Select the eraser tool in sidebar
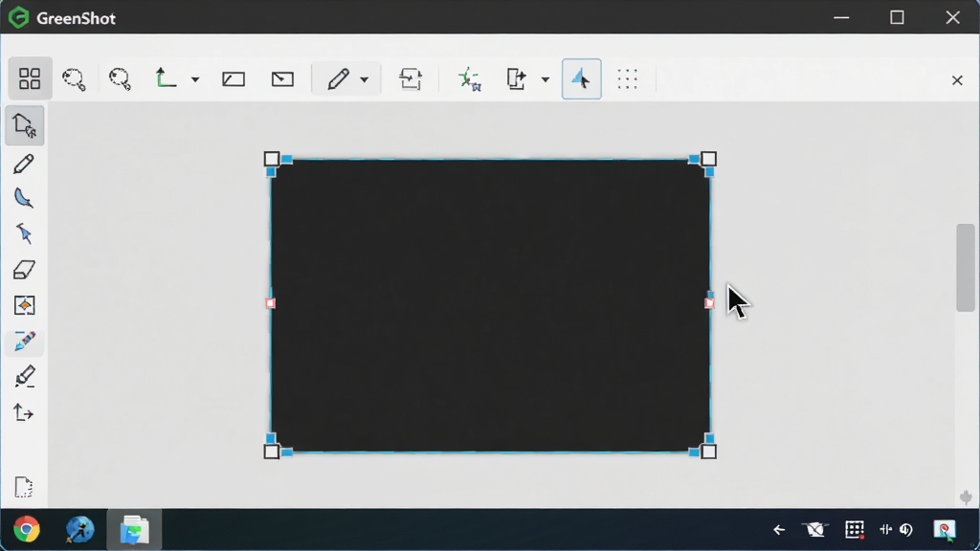 tap(24, 270)
